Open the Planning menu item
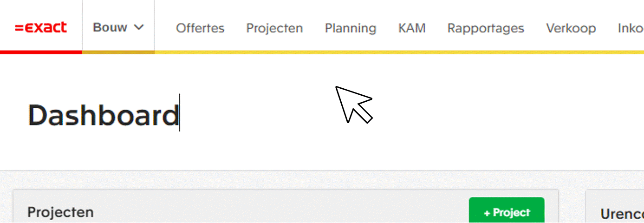 [351, 28]
